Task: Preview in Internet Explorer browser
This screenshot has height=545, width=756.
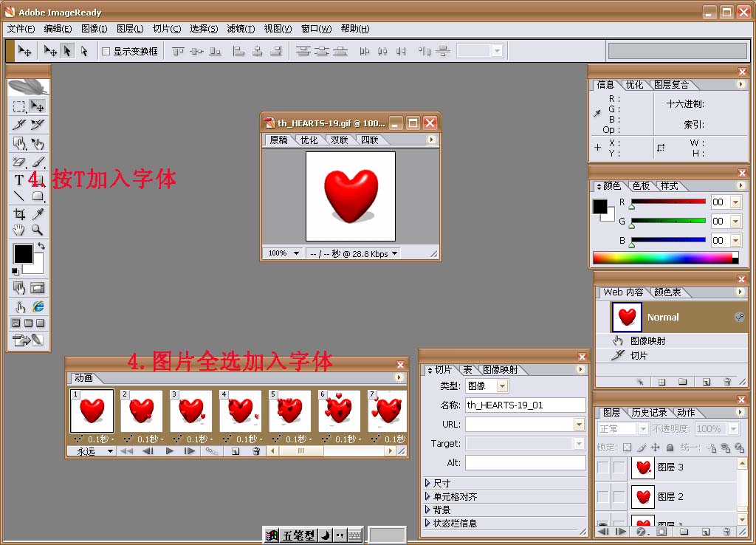Action: (x=38, y=306)
